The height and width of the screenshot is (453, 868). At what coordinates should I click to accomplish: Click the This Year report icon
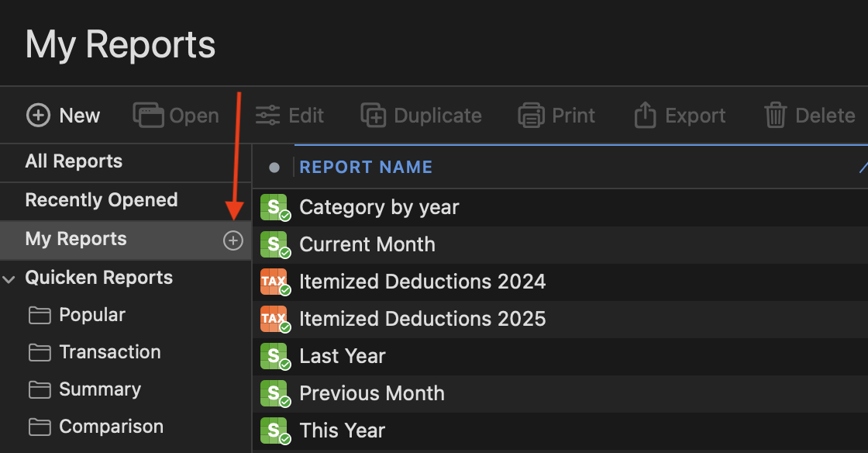(x=275, y=431)
